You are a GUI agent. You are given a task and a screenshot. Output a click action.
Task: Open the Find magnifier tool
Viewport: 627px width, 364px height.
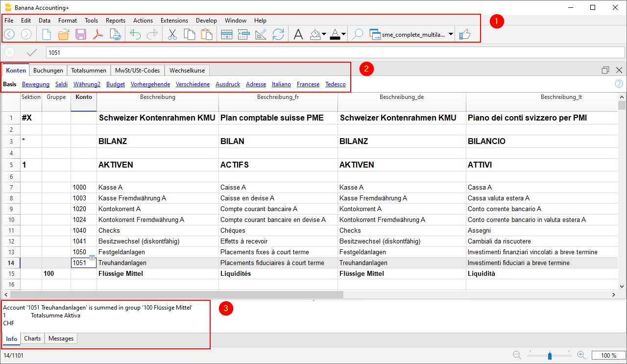358,34
